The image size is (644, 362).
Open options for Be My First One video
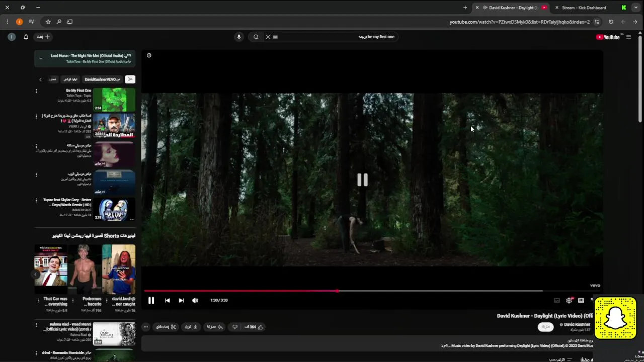tap(36, 91)
